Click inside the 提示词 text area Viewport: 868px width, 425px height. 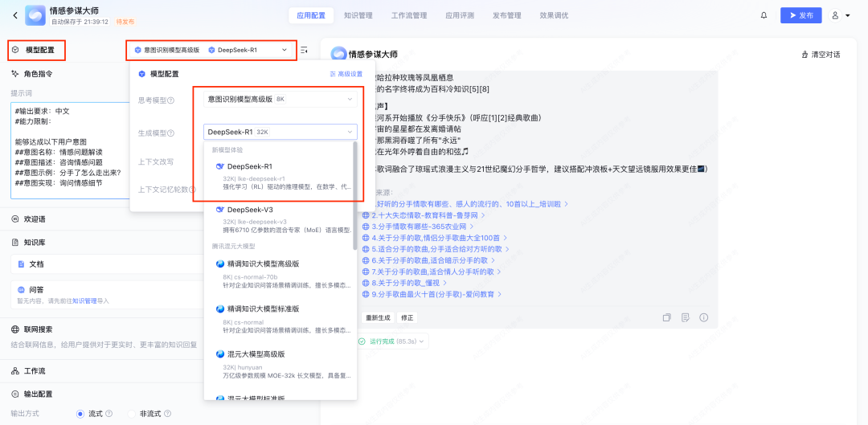[104, 150]
